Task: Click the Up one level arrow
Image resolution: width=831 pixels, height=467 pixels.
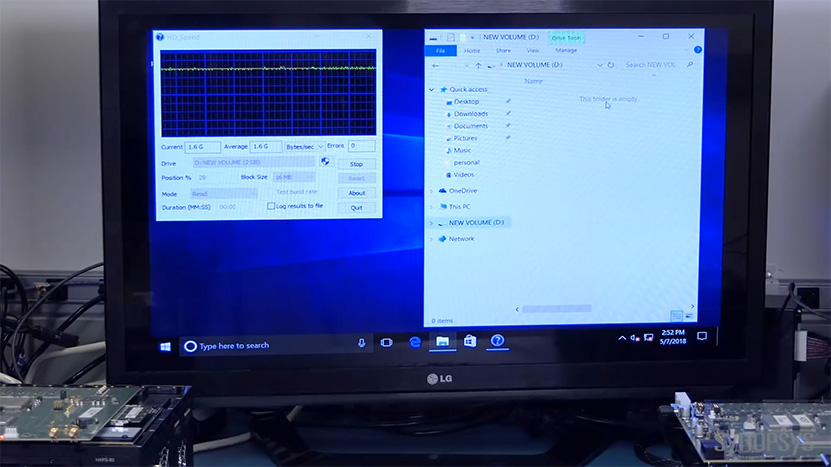Action: click(478, 66)
